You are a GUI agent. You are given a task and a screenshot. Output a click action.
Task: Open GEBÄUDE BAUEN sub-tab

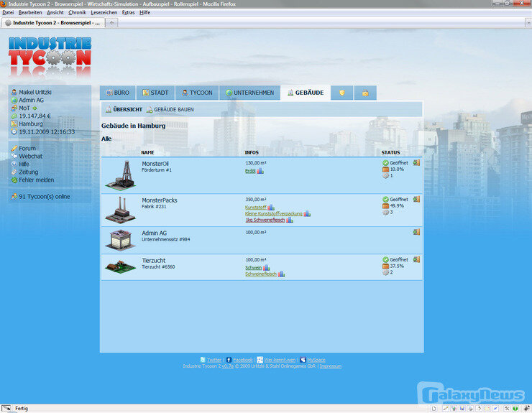(x=170, y=109)
